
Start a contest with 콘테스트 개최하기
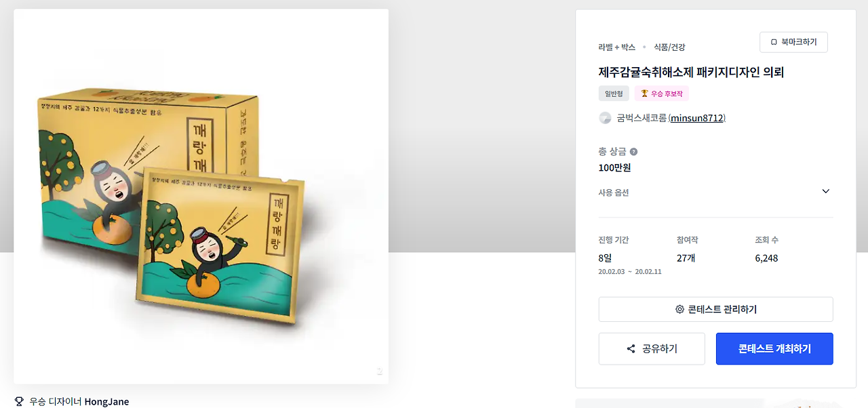pyautogui.click(x=774, y=349)
